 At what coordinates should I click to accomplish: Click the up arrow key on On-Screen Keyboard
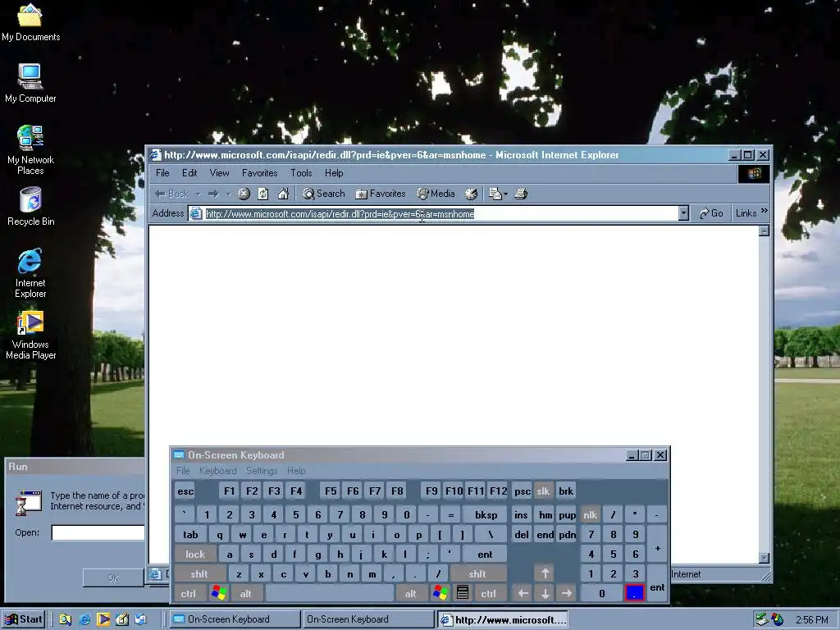coord(545,573)
